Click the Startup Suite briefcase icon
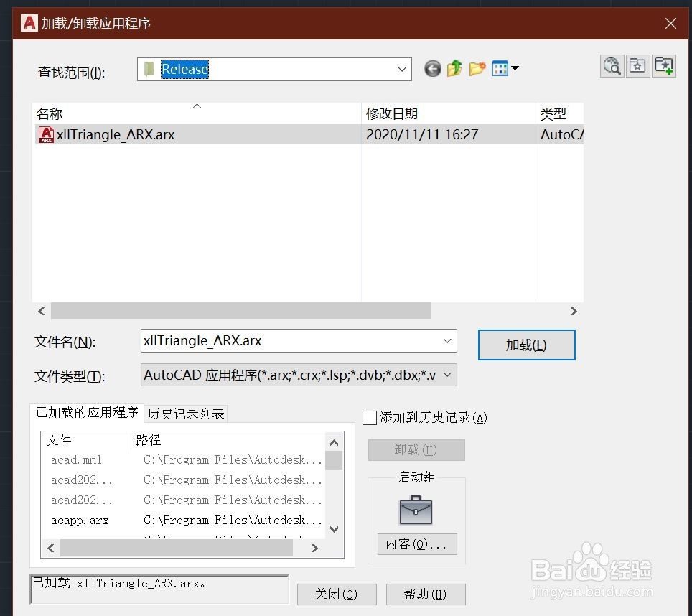Screen dimensions: 692x616 [416, 510]
